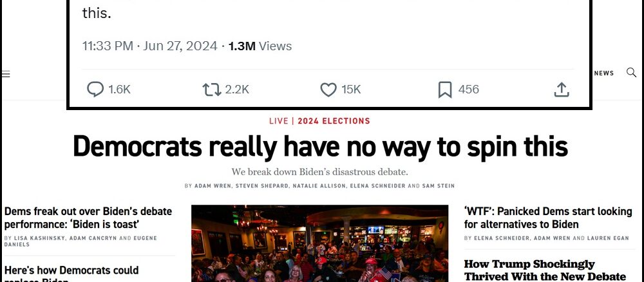Open the 2024 ELECTIONS section link

click(x=334, y=121)
